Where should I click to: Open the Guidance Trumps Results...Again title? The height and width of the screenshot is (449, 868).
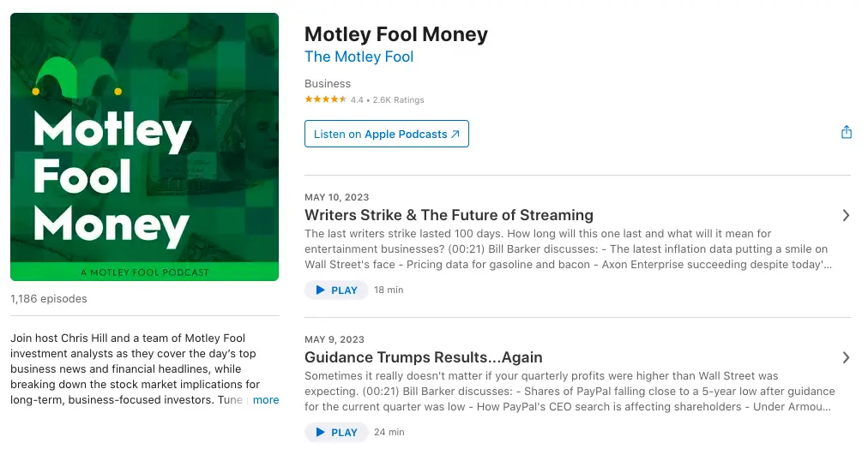pyautogui.click(x=424, y=357)
